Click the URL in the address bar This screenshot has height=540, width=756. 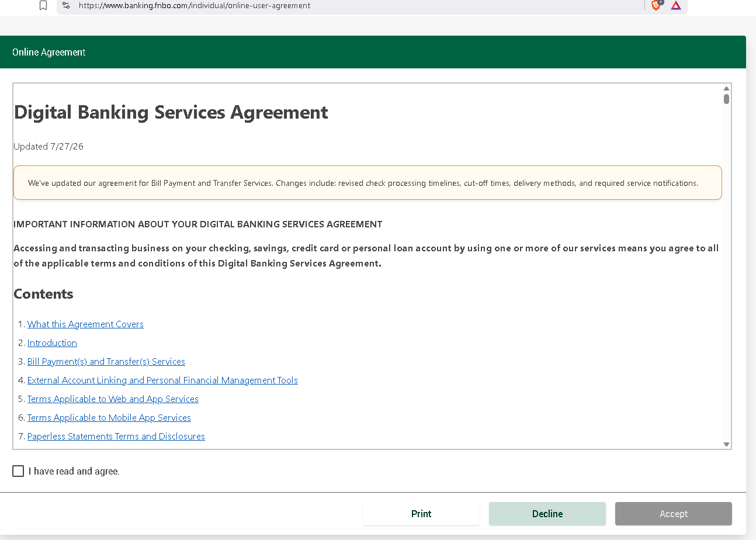pyautogui.click(x=195, y=5)
